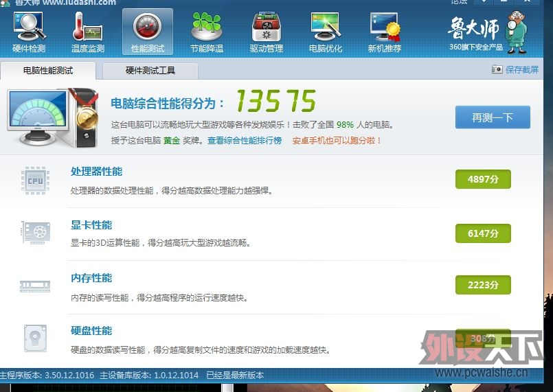553x392 pixels.
Task: Click the 主设备库版本 1.0.12.1014 text
Action: pyautogui.click(x=149, y=375)
